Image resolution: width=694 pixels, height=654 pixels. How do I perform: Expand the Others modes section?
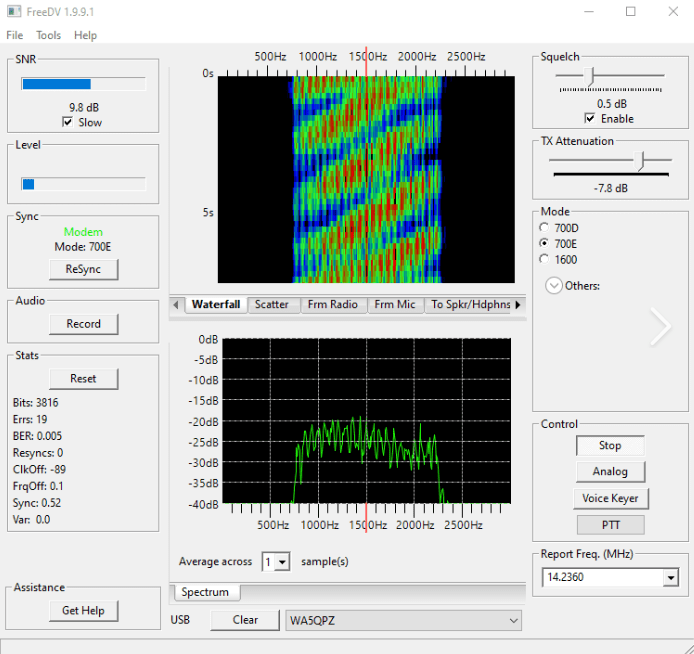click(553, 285)
